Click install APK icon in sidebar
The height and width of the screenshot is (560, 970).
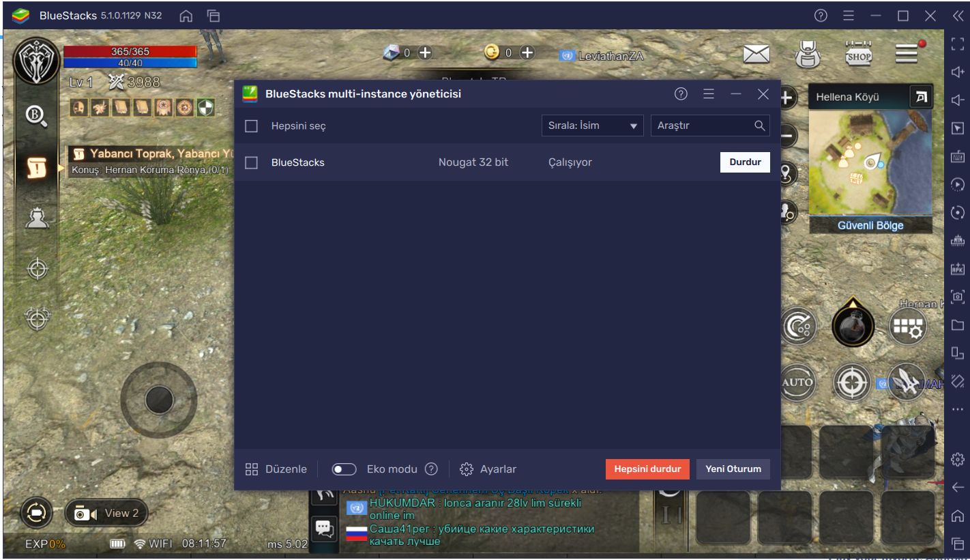957,269
